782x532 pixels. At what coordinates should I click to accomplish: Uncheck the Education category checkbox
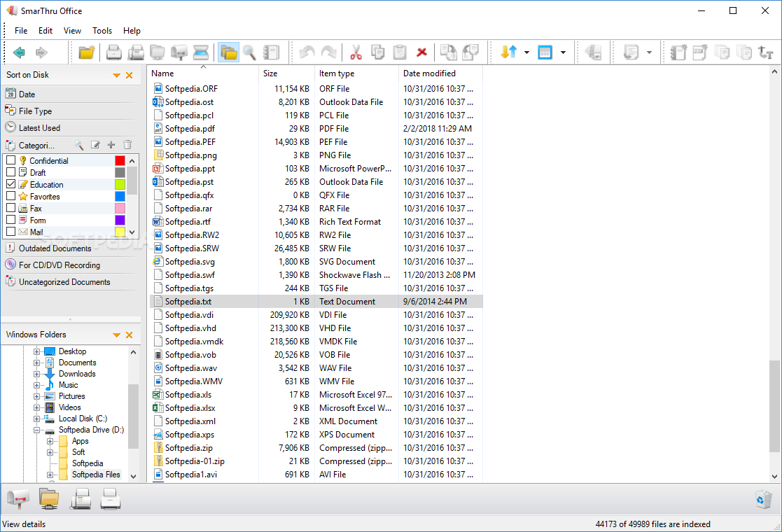coord(11,184)
